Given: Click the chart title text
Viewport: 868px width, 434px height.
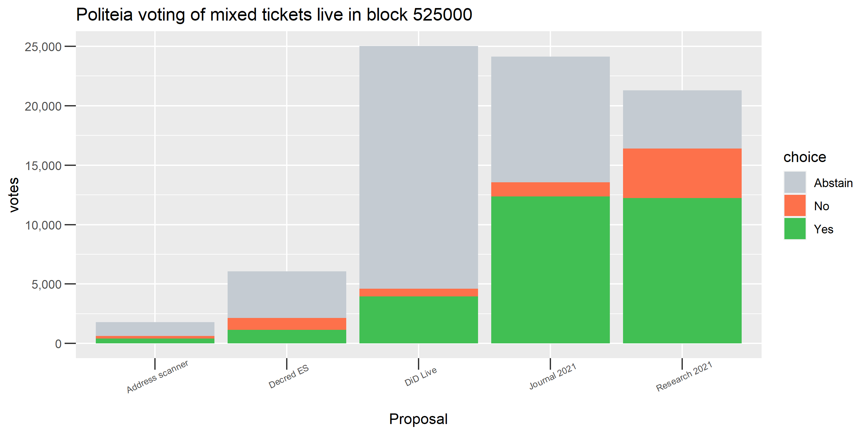Looking at the screenshot, I should 274,14.
